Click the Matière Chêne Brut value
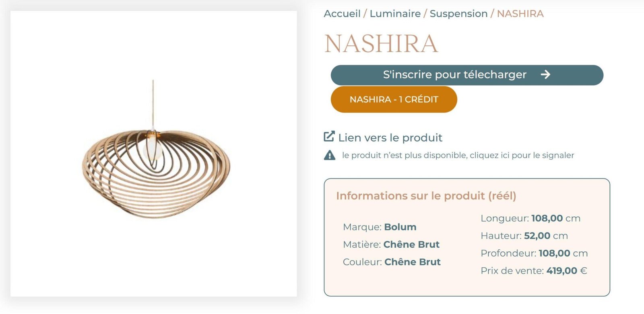644x314 pixels. [x=411, y=244]
